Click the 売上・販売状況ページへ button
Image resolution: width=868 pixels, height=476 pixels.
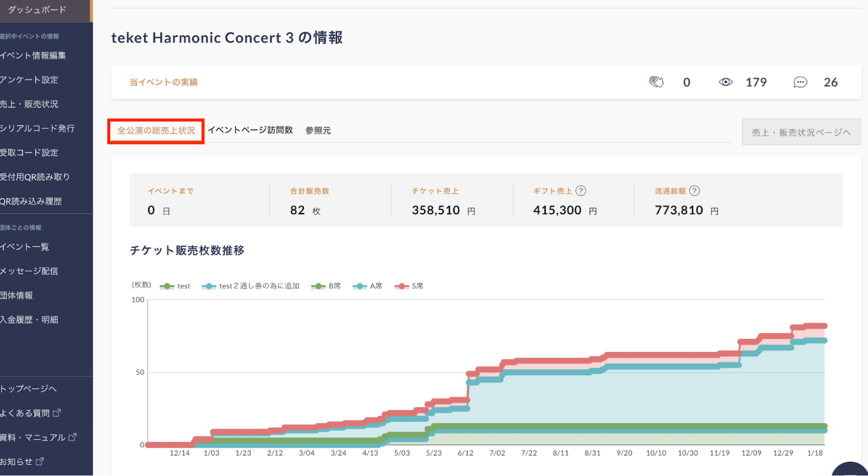point(801,132)
